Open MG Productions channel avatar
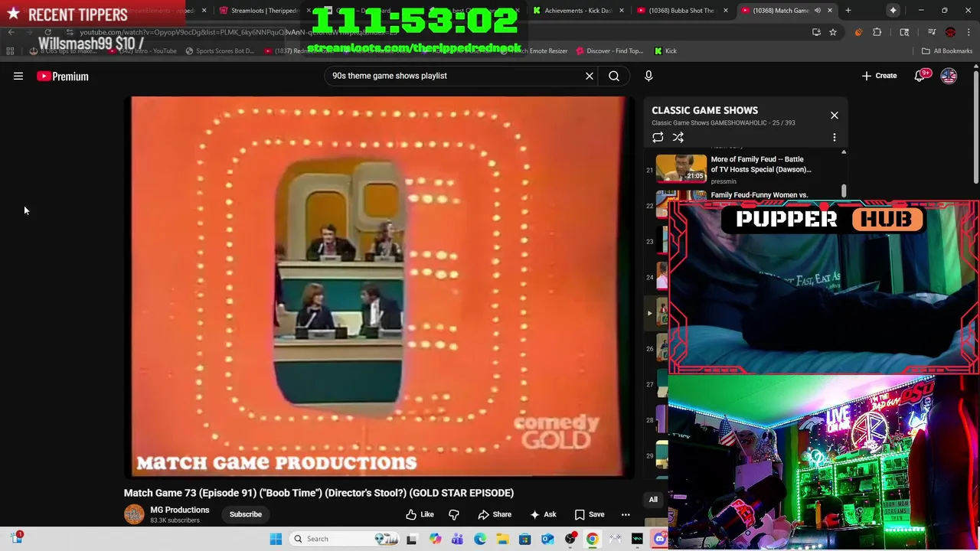 pyautogui.click(x=134, y=514)
